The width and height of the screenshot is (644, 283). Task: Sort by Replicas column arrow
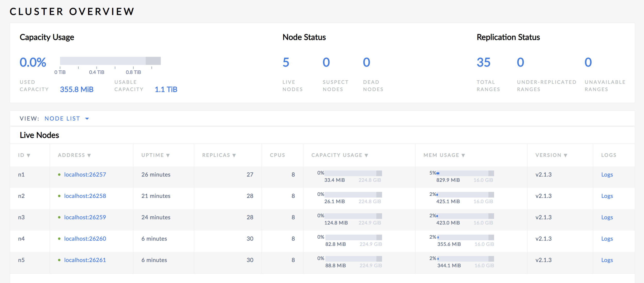(234, 155)
